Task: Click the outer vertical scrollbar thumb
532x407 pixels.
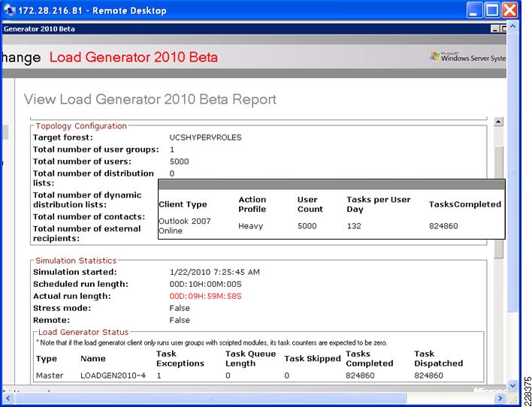Action: click(x=512, y=171)
